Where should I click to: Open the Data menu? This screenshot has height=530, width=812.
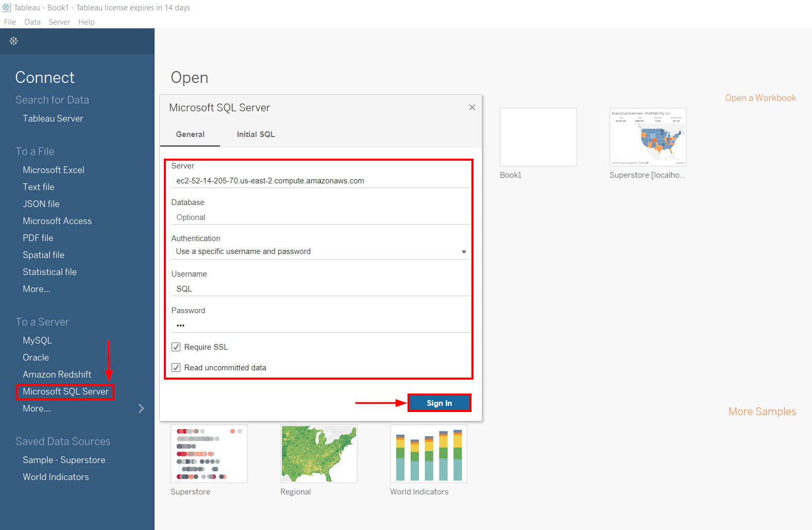pos(32,22)
